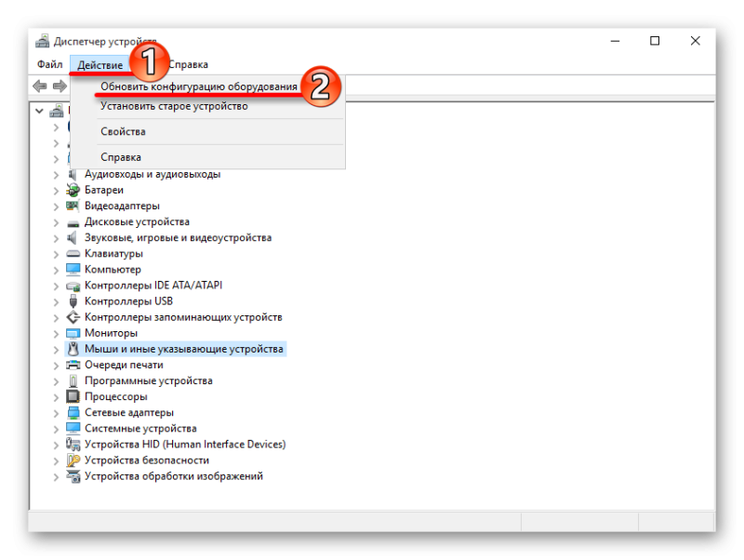
Task: Click the Сетевые адаптеры network icon
Action: tap(73, 412)
